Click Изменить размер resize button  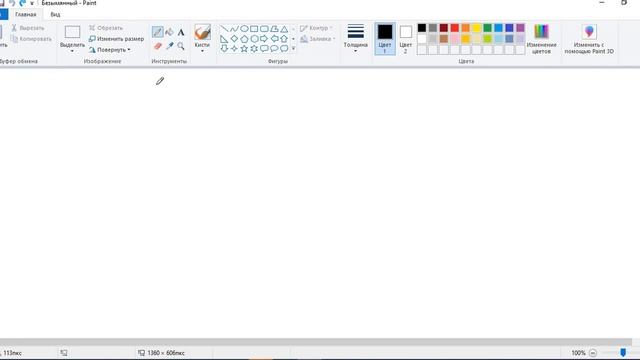coord(116,39)
